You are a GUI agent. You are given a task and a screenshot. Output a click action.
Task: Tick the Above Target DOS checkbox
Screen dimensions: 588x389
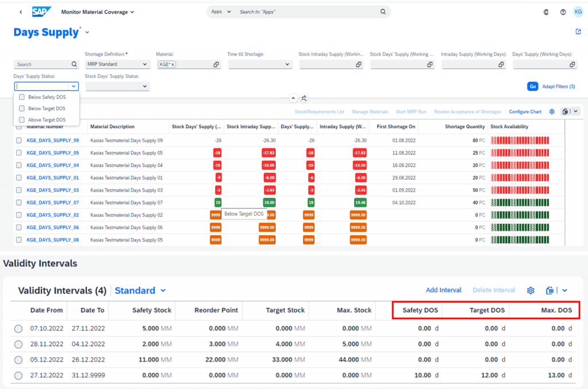[22, 120]
